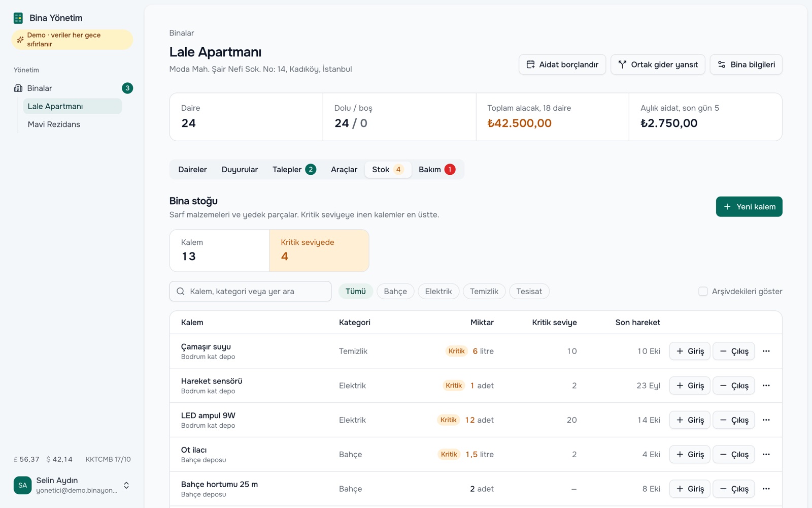The height and width of the screenshot is (508, 812).
Task: Click the plus icon on Yeni kalem
Action: 727,207
